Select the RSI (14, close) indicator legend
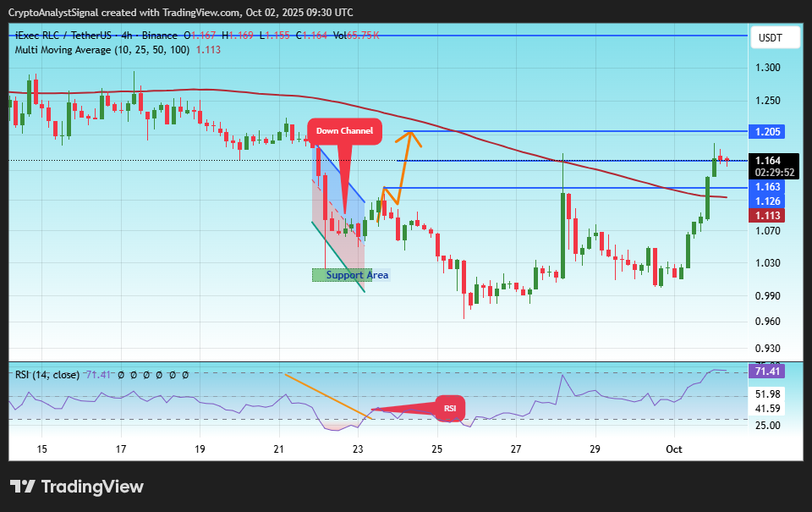Viewport: 812px width, 512px height. point(47,375)
